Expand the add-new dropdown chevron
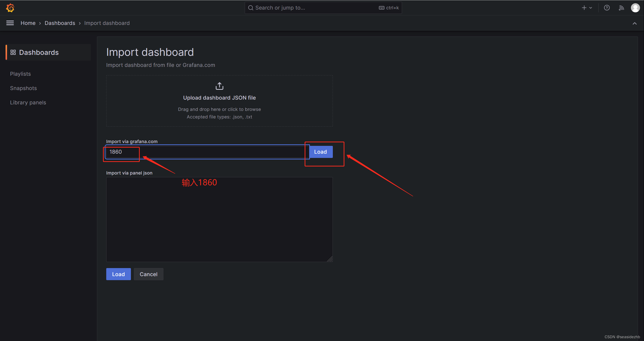Screen dimensions: 644x341 (591, 8)
